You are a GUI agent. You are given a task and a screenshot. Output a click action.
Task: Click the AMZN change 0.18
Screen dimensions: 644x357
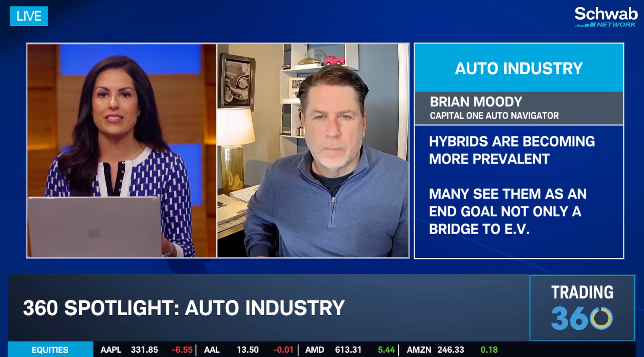(489, 350)
